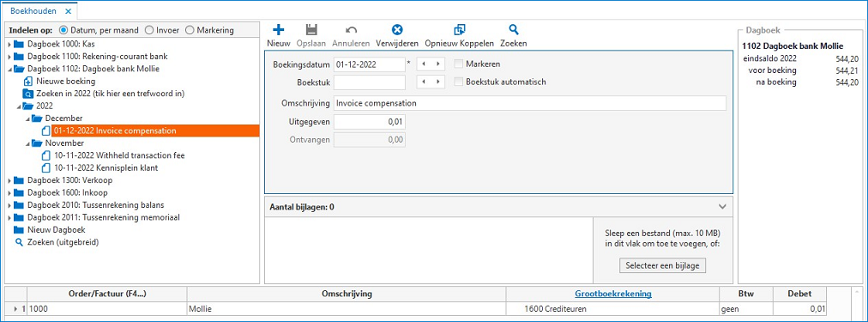Collapse the November month node
868x322 pixels.
click(27, 143)
